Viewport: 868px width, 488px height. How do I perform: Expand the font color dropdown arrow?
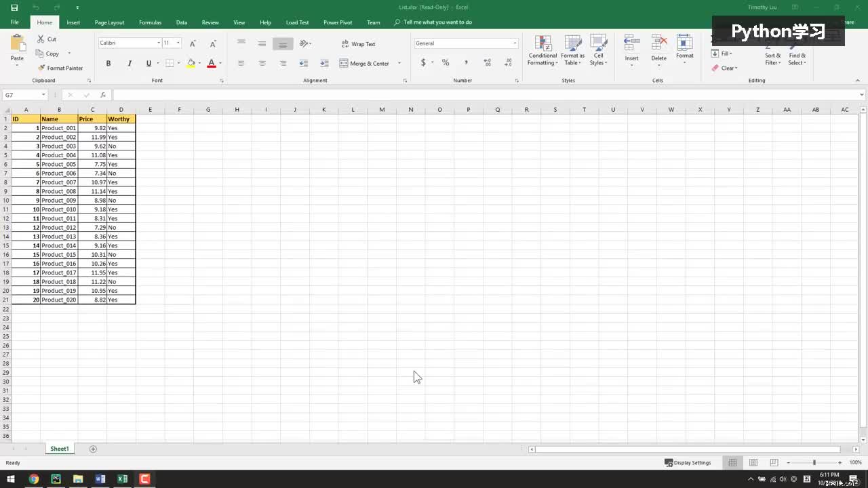(220, 63)
